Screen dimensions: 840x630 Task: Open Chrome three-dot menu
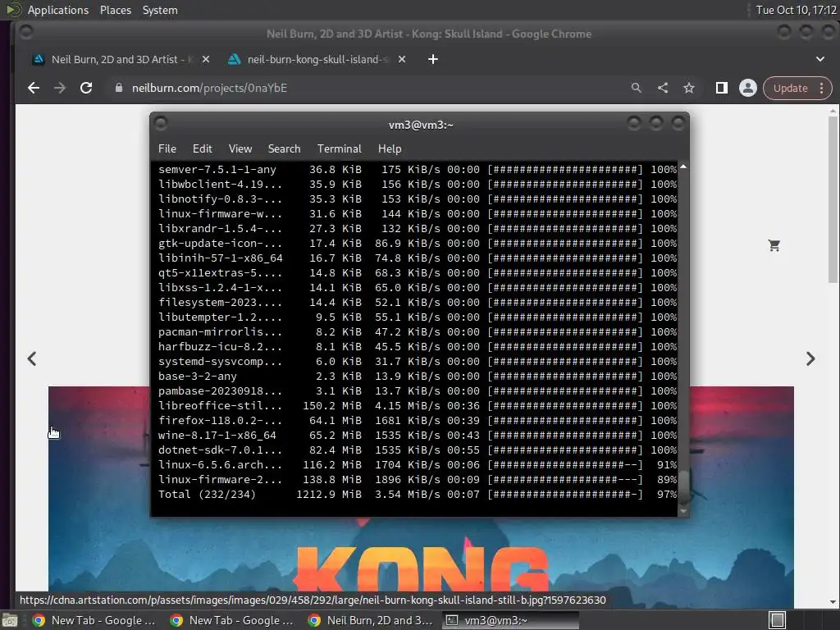click(822, 88)
